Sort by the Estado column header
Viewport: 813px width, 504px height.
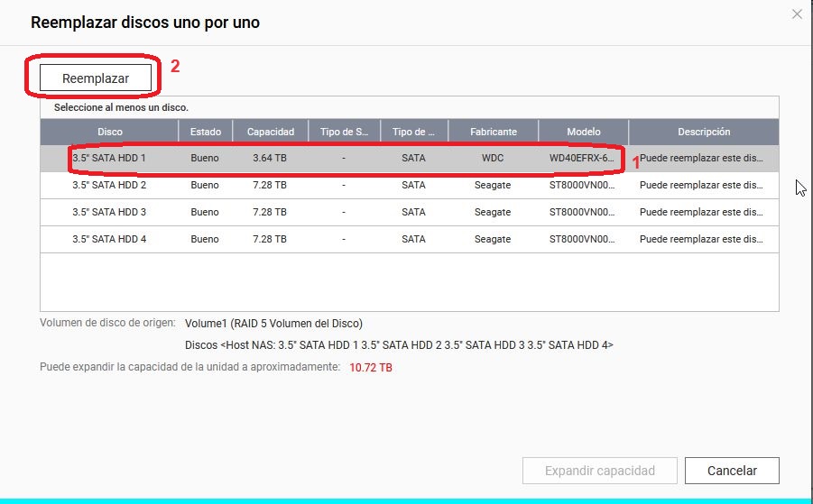205,132
